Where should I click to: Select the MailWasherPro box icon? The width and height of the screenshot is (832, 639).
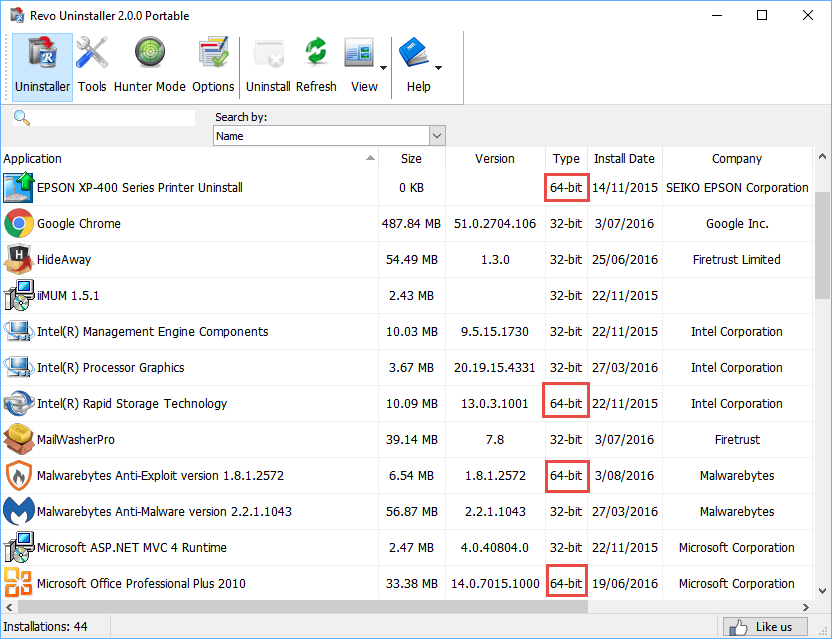point(19,439)
